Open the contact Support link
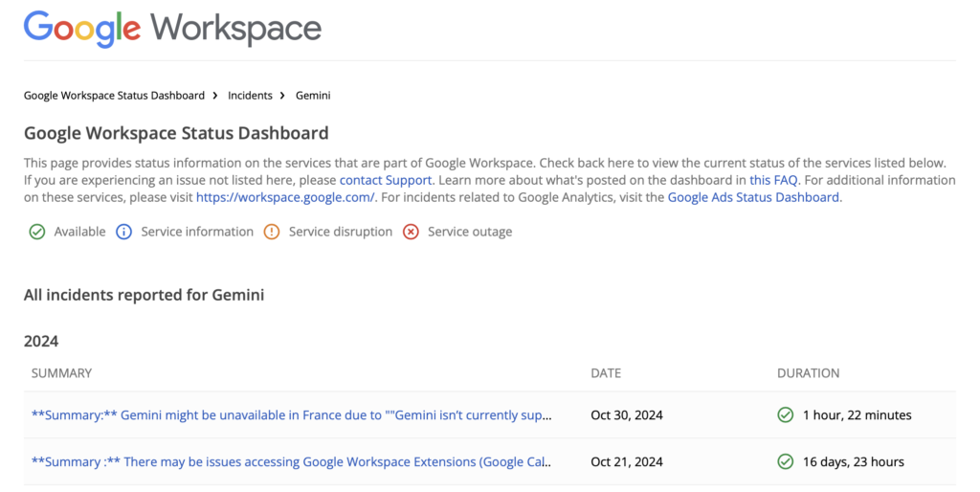The image size is (980, 492). point(386,180)
